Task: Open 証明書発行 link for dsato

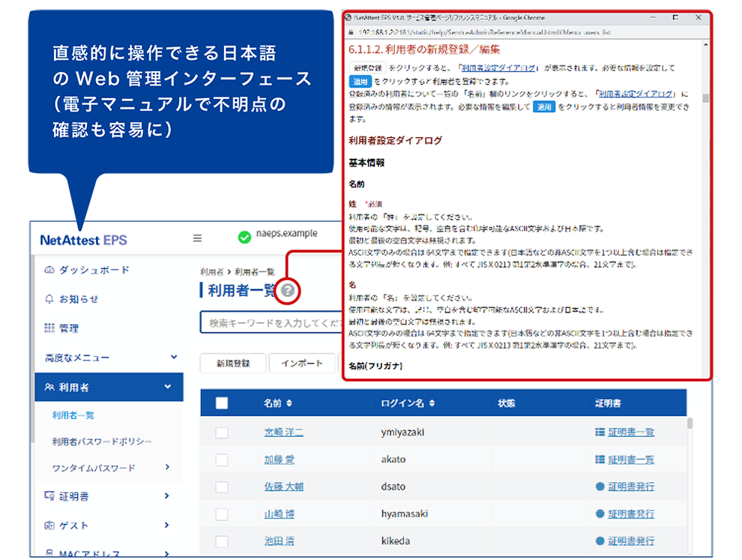Action: click(x=631, y=487)
